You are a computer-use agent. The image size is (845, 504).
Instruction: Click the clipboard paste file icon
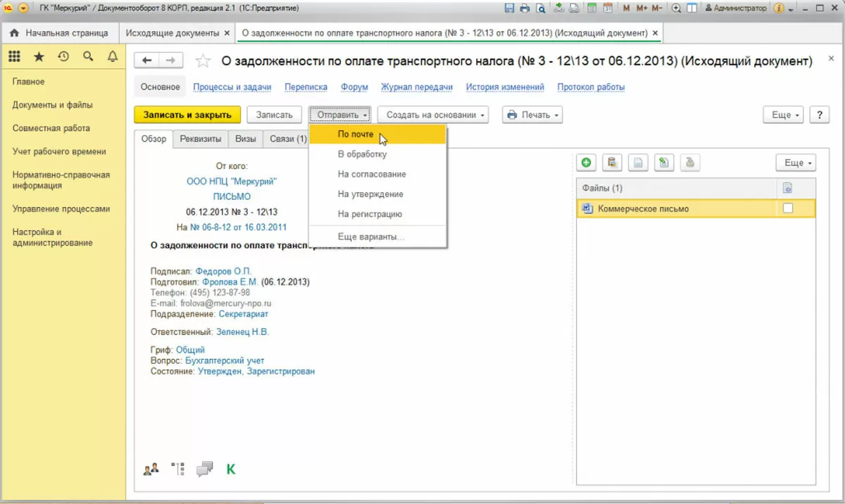[x=612, y=163]
